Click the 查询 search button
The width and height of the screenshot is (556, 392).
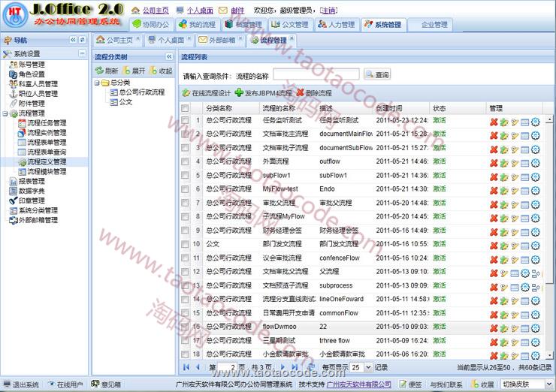pos(377,74)
